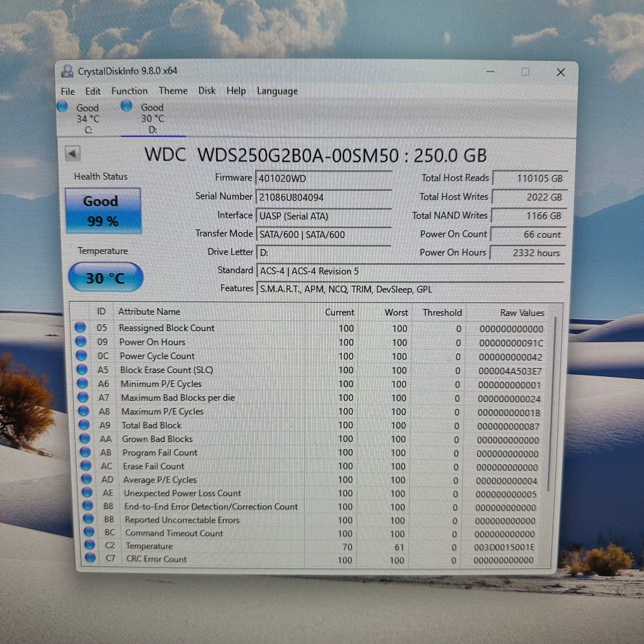Image resolution: width=644 pixels, height=644 pixels.
Task: Click the 30 °C temperature button
Action: point(106,278)
